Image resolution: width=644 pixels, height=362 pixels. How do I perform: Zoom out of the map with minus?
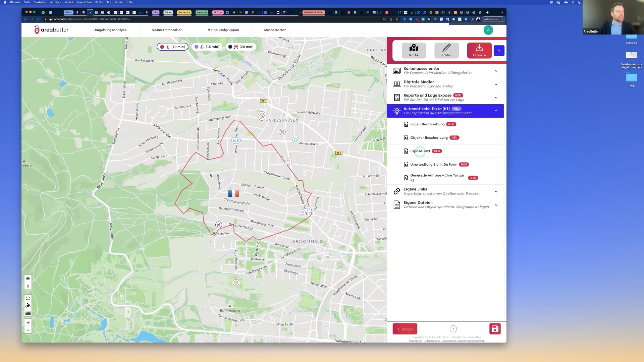tap(28, 330)
